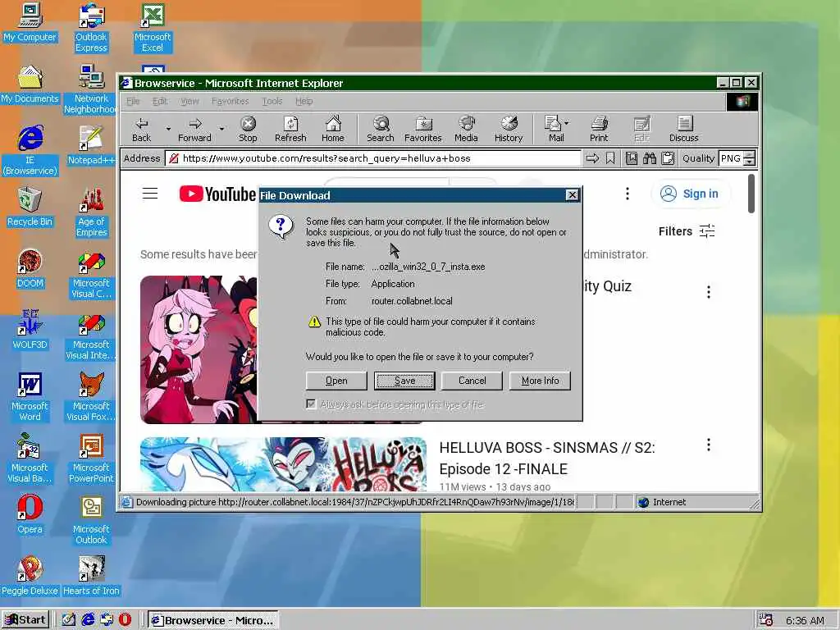Open the History toolbar button
The image size is (840, 630).
tap(509, 129)
